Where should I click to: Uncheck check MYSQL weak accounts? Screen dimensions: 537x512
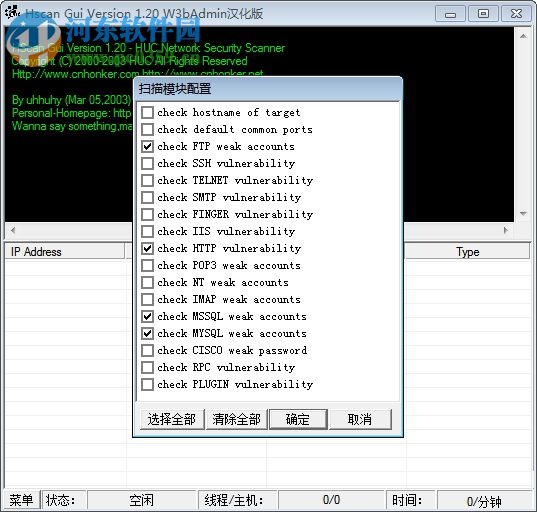point(147,333)
